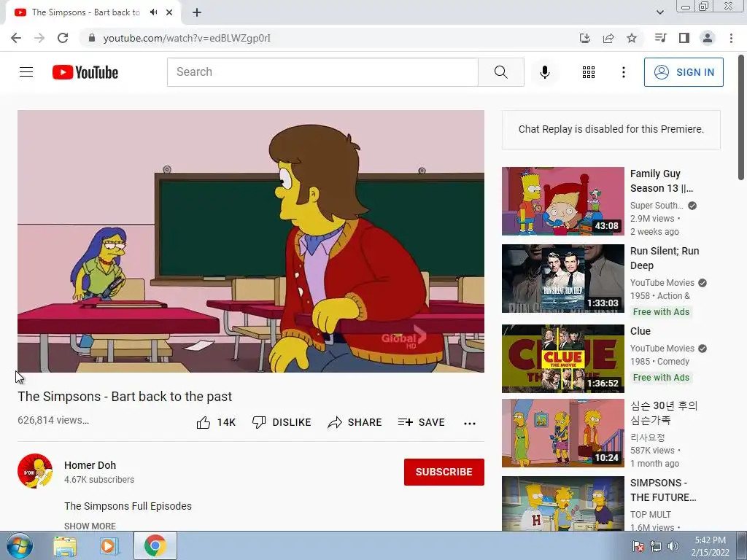Go back with browser back arrow
Screen dimensions: 747x560
click(16, 38)
